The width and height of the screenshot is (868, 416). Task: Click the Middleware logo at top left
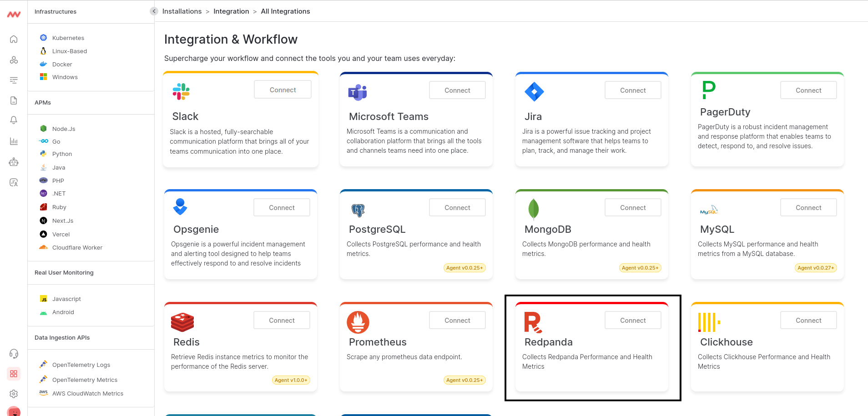pos(14,15)
